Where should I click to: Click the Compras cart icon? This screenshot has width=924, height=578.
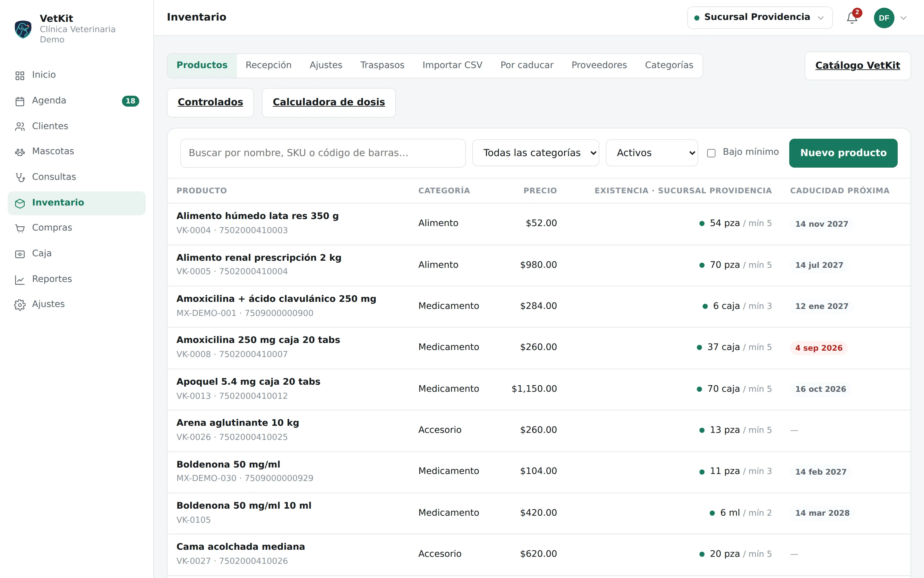[x=20, y=228]
